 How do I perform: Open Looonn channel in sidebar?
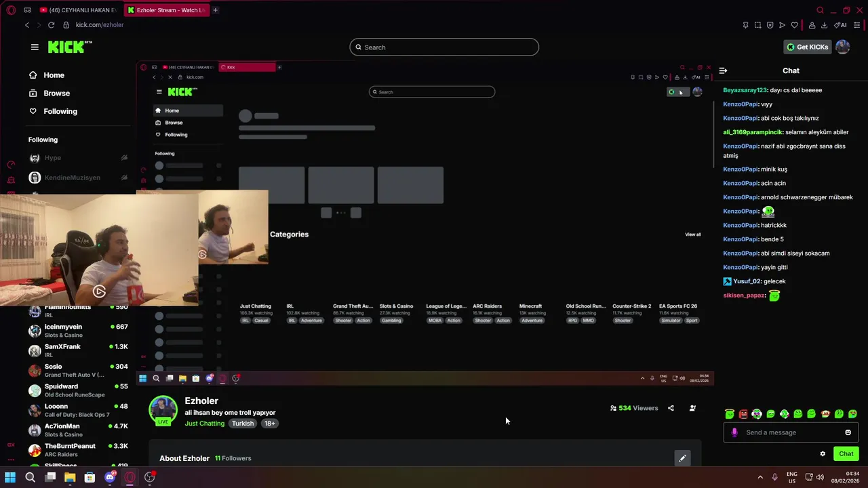(x=78, y=410)
